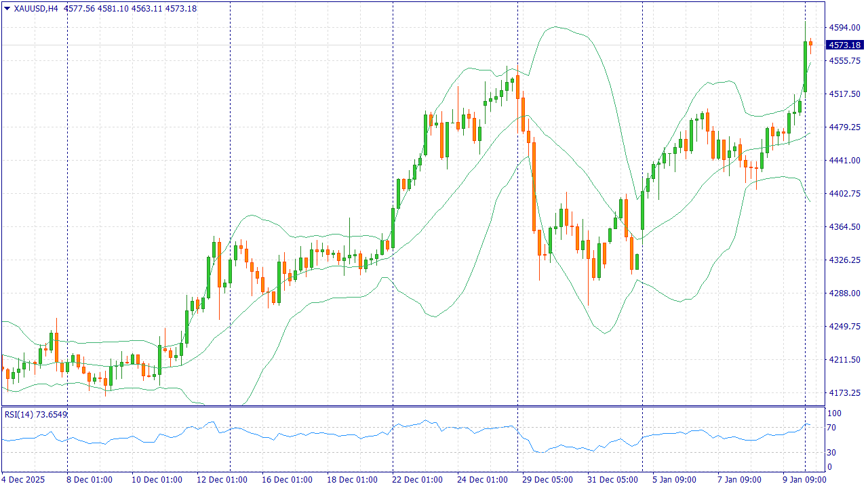Select the tall green breakout candle near 9 Jan
The height and width of the screenshot is (488, 868).
click(x=805, y=66)
